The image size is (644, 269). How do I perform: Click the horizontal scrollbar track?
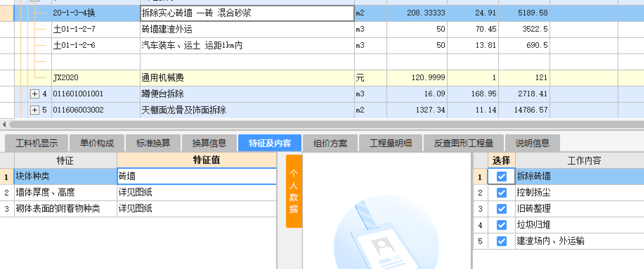(x=326, y=124)
